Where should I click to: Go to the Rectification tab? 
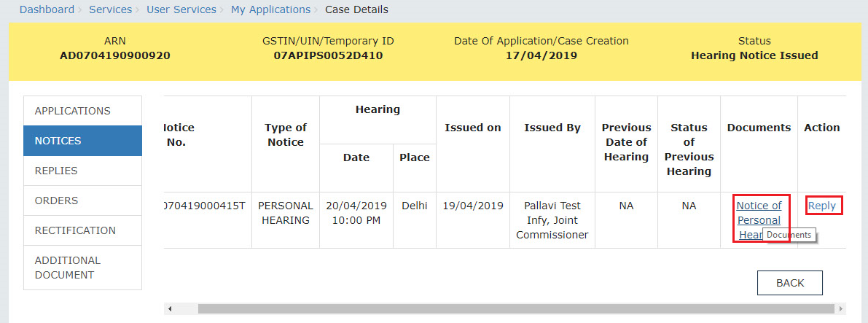pos(82,230)
